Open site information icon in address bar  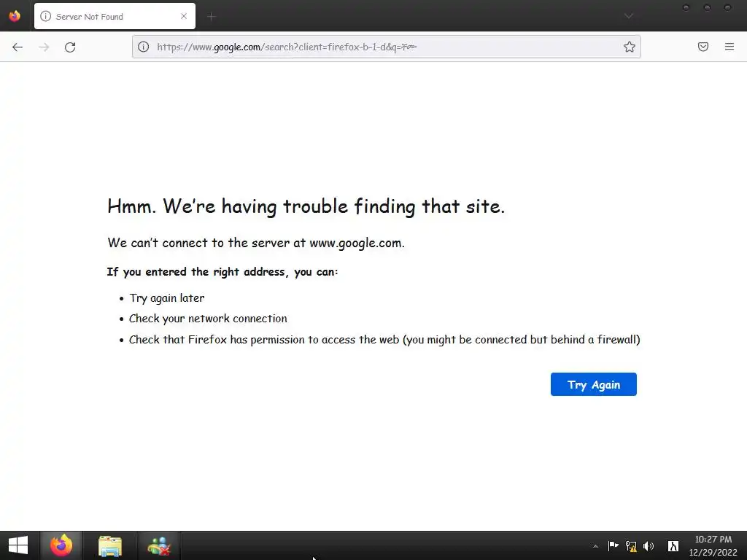[x=144, y=47]
